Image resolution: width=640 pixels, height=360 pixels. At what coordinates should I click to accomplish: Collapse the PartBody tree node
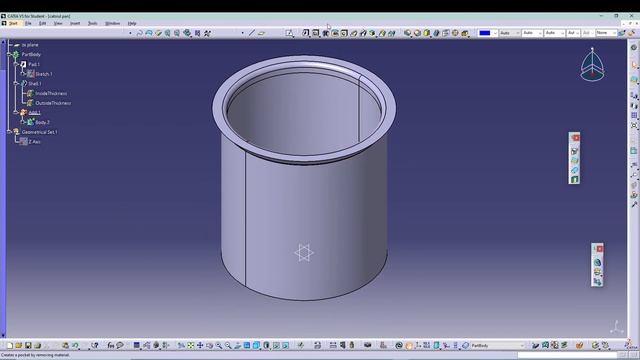click(9, 54)
